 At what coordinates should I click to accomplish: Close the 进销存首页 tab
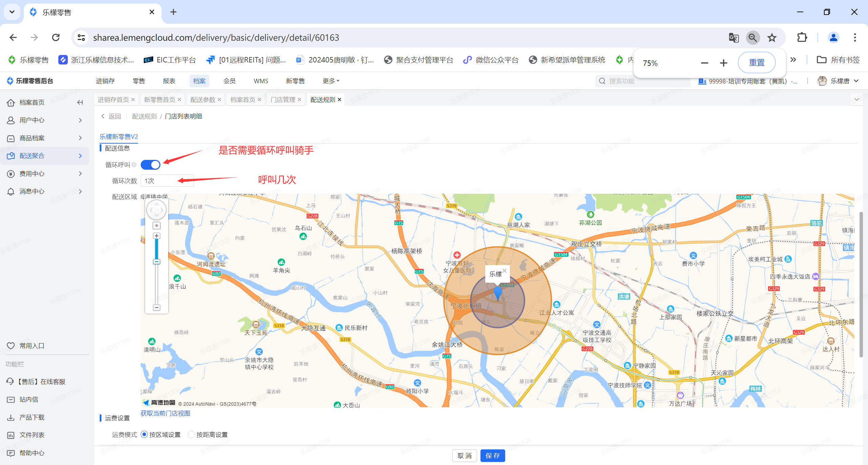click(x=133, y=99)
